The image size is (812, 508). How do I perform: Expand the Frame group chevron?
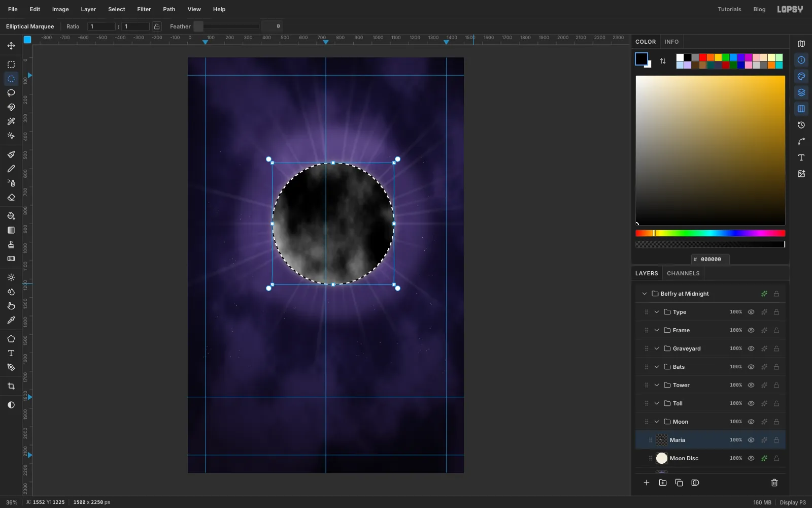tap(657, 330)
